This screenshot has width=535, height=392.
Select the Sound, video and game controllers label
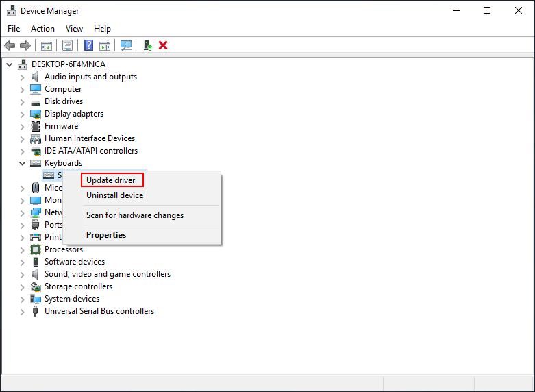point(108,274)
